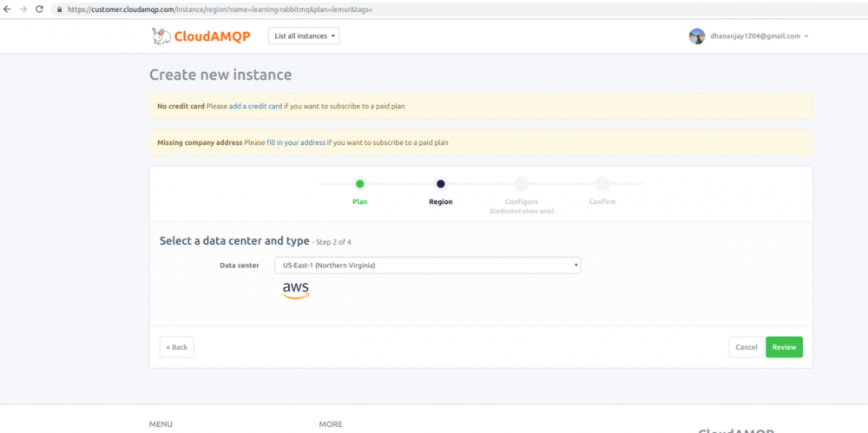Go back with the « Back button

coord(177,347)
